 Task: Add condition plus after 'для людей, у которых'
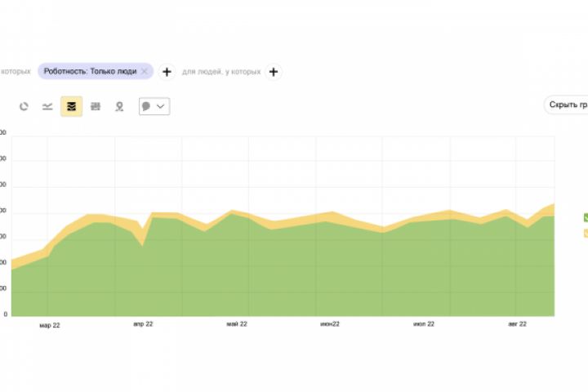274,72
